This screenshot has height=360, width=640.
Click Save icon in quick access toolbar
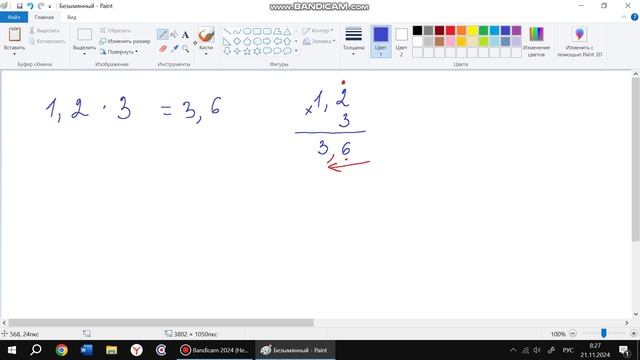coord(19,6)
